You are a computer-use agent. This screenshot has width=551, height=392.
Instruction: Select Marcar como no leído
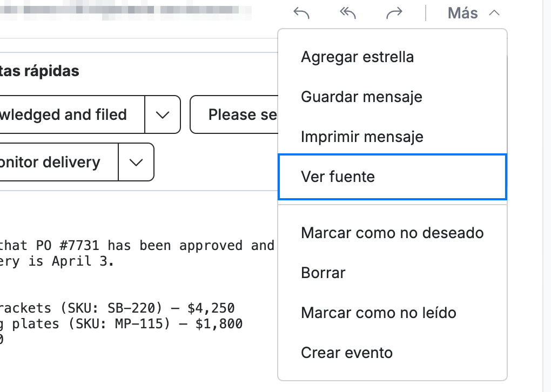(392, 313)
